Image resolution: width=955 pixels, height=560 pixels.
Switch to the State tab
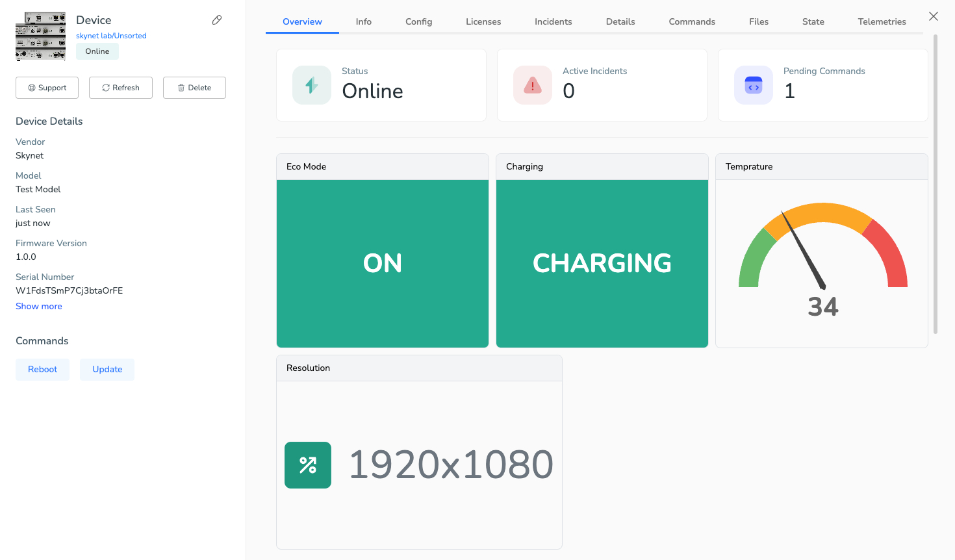point(813,21)
